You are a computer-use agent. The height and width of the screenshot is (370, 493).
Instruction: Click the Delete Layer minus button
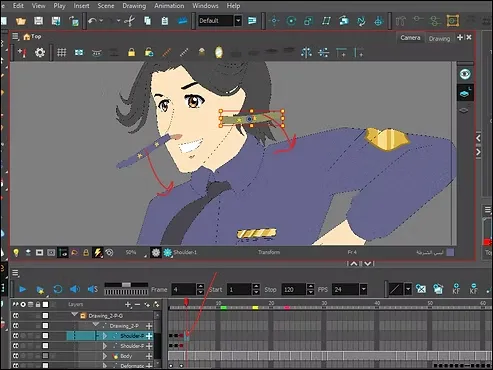[137, 304]
